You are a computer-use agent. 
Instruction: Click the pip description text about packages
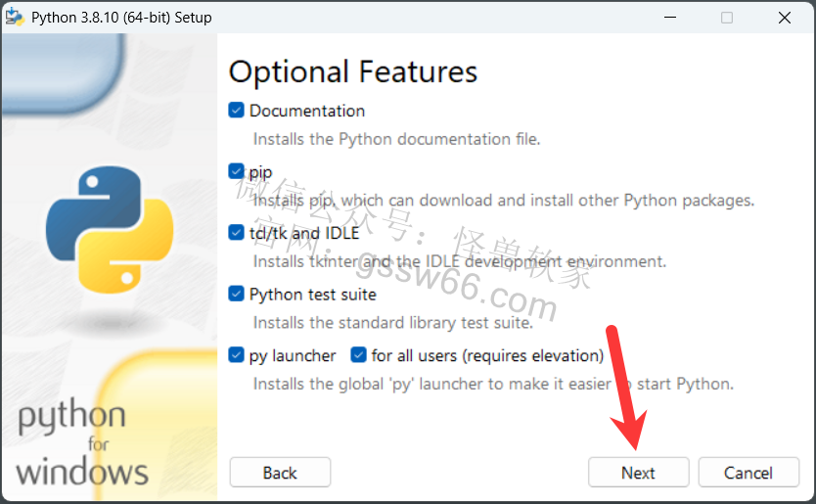(504, 201)
